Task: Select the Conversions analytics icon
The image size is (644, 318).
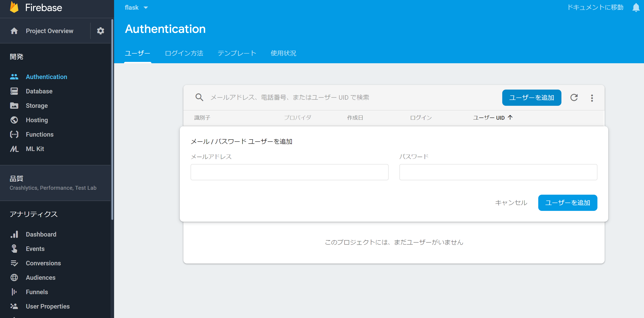Action: (14, 263)
